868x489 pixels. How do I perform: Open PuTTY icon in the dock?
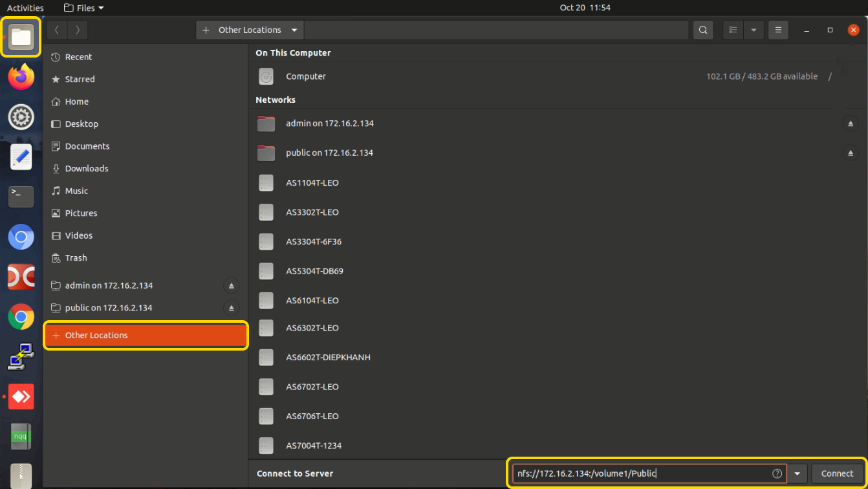[x=21, y=356]
